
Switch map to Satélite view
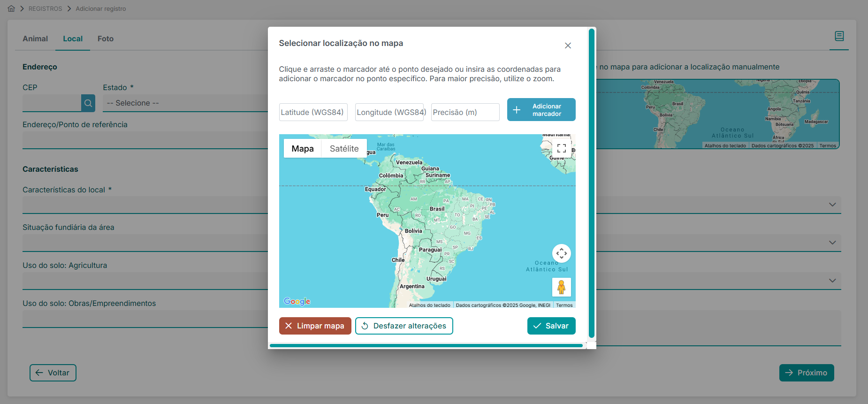344,149
